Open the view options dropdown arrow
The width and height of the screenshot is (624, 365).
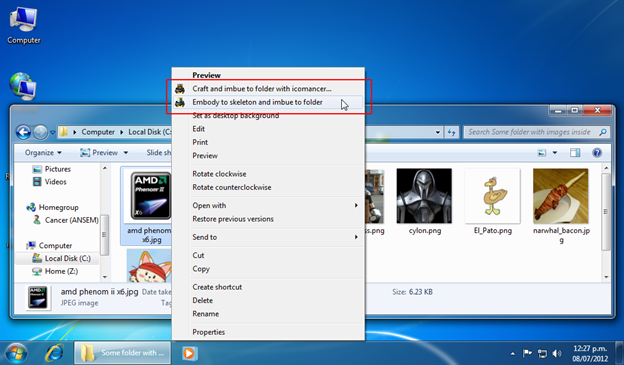coord(555,152)
